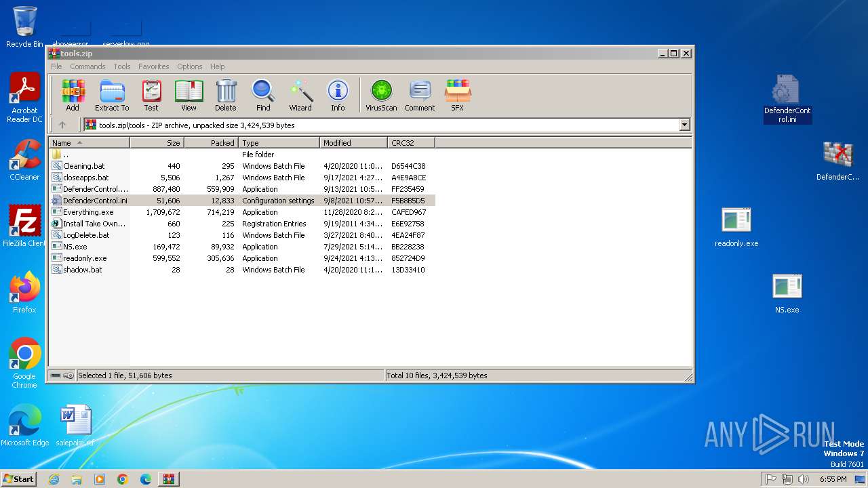The width and height of the screenshot is (868, 488).
Task: Expand the archive path dropdown
Action: (x=684, y=125)
